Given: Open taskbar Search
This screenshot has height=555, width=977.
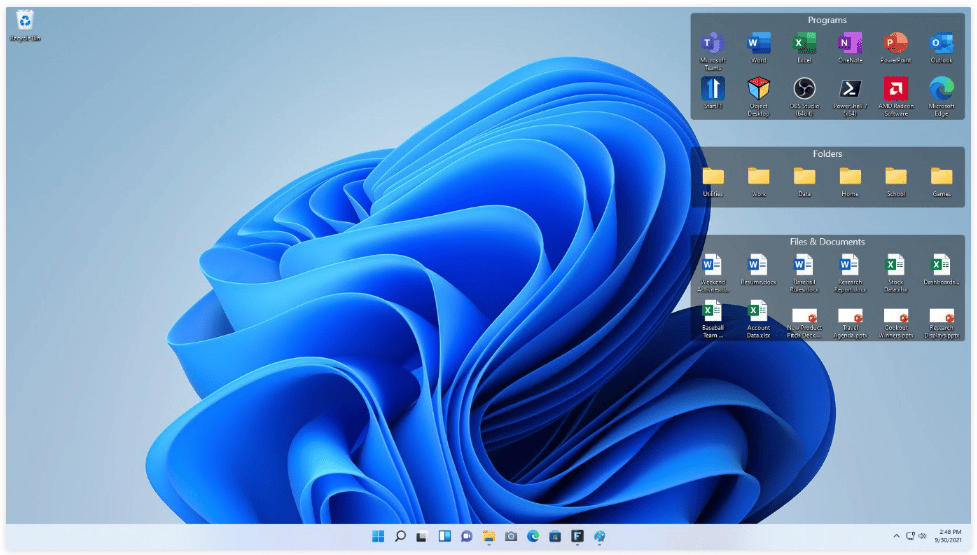Looking at the screenshot, I should coord(400,536).
